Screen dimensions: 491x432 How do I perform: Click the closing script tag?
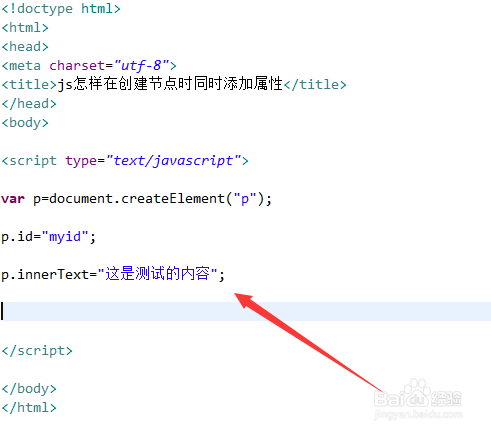(x=37, y=351)
